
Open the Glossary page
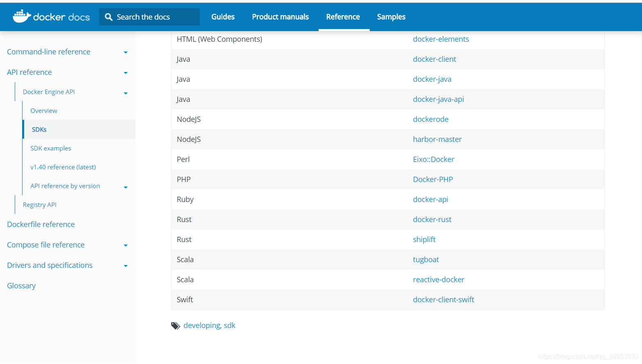(21, 286)
